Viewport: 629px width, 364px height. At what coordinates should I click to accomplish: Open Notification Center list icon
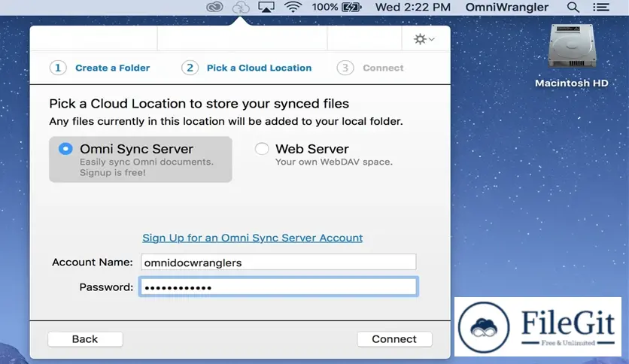[600, 8]
